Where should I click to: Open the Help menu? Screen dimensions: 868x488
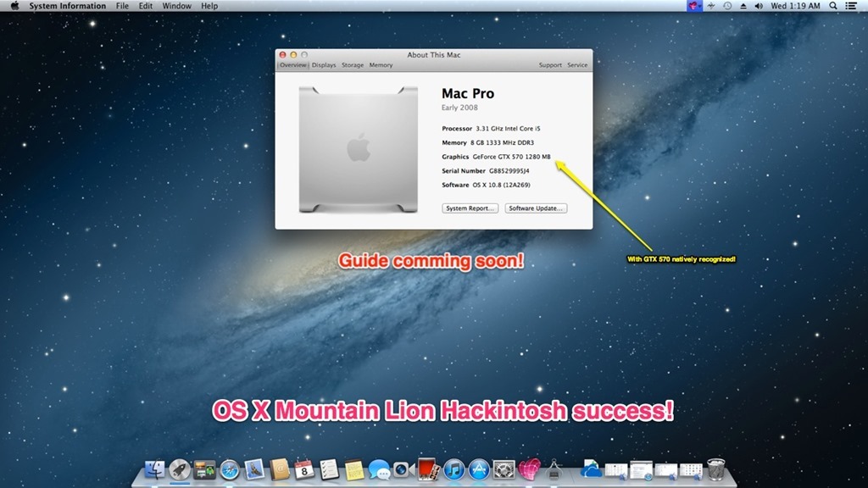[209, 6]
